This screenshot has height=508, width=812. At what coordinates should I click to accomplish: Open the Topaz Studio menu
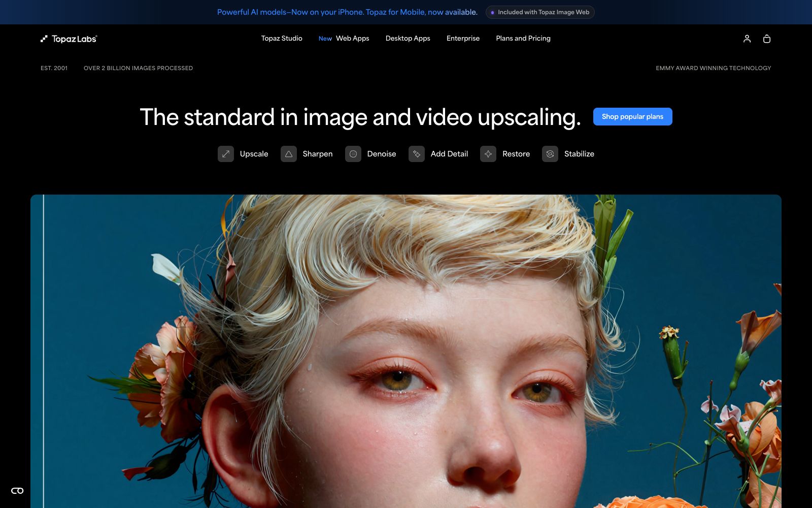click(x=282, y=39)
